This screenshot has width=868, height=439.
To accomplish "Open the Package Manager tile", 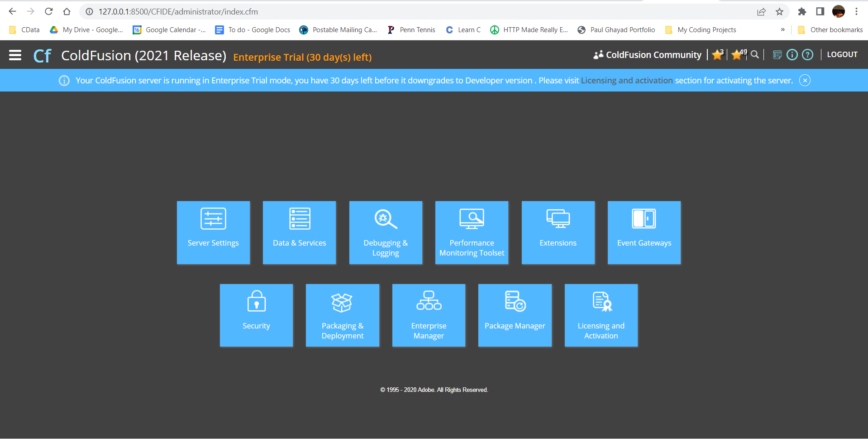I will 515,315.
